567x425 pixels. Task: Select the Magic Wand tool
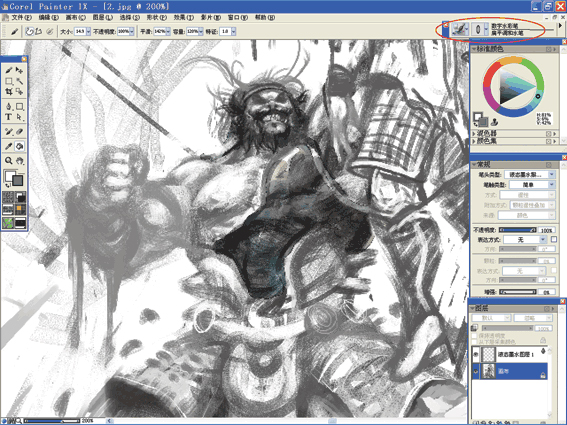pyautogui.click(x=20, y=81)
